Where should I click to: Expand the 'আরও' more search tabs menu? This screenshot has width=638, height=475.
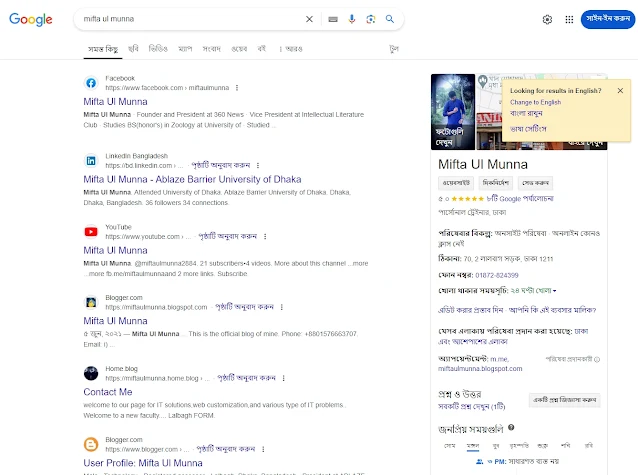(291, 49)
